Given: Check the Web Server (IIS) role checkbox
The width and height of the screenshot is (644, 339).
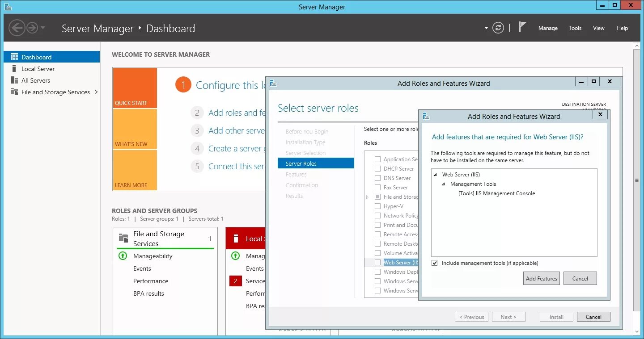Looking at the screenshot, I should pos(378,263).
